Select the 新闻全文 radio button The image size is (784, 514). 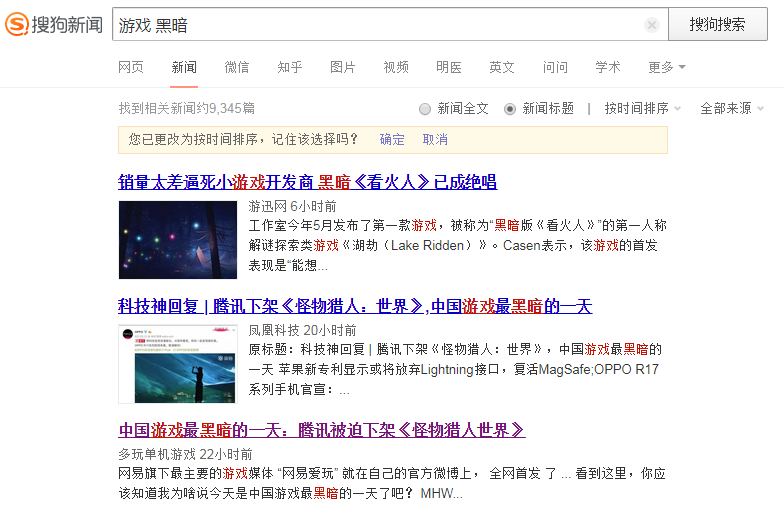[425, 108]
